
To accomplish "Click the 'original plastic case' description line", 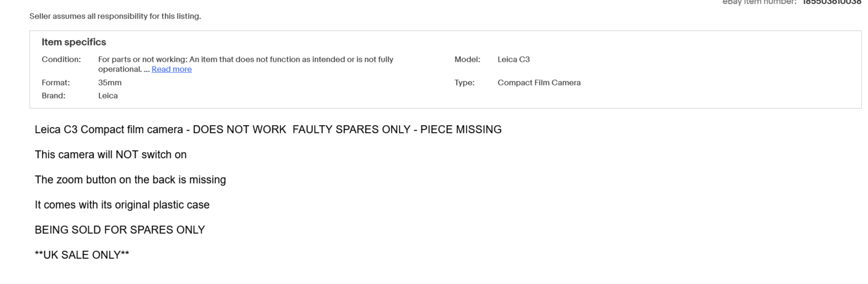I will point(122,205).
